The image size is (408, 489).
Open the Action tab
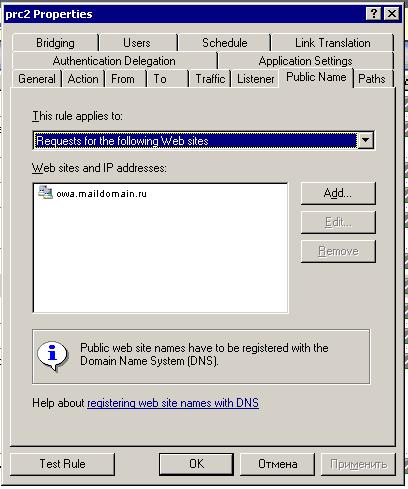(83, 79)
